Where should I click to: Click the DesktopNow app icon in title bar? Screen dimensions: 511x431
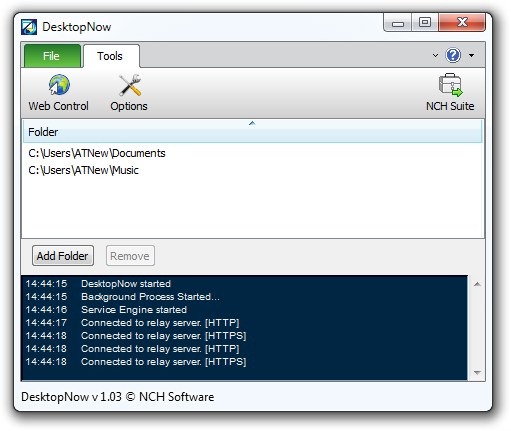point(29,27)
